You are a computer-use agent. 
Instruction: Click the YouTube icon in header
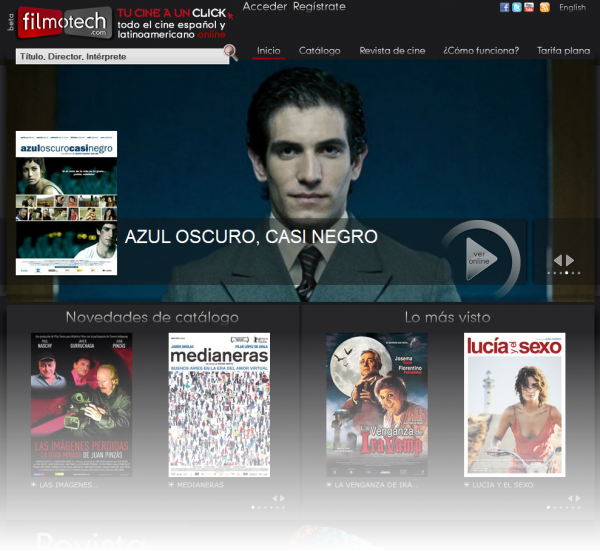(x=529, y=7)
